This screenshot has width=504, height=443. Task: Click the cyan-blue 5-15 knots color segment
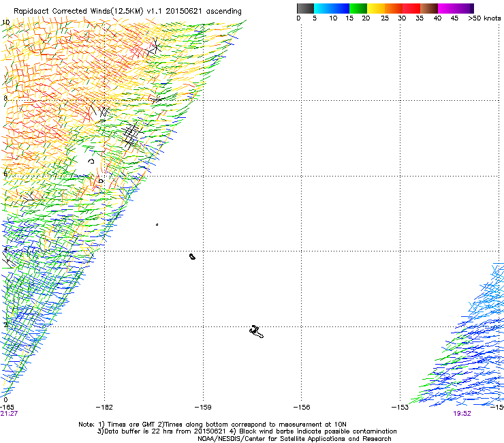tap(332, 8)
